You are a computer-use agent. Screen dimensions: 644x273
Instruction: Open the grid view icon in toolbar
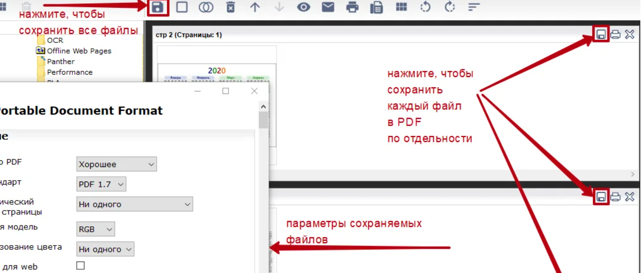(401, 7)
